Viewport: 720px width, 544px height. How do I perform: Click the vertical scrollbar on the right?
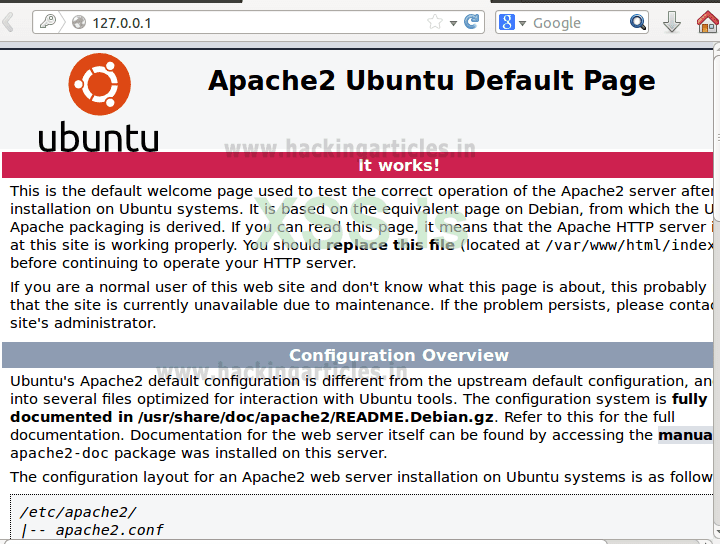(717, 138)
